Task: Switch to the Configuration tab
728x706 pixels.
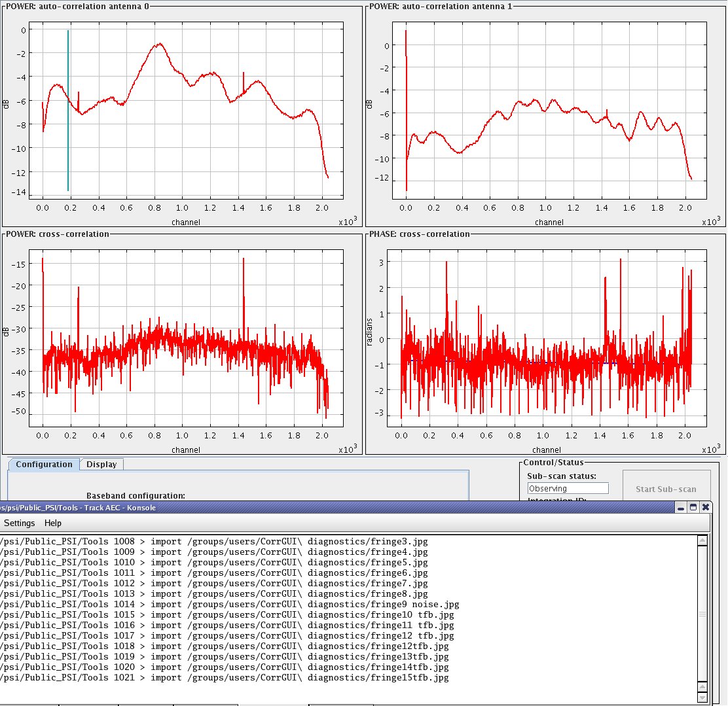Action: tap(44, 464)
